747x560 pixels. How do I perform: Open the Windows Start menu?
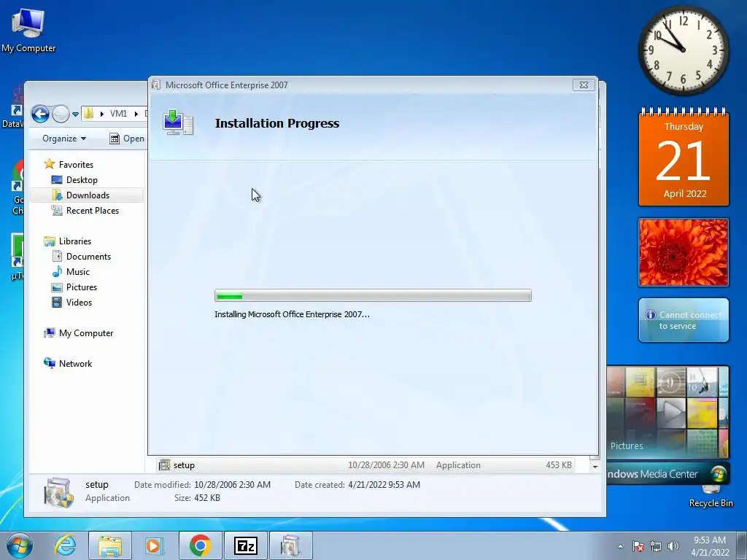click(x=19, y=545)
